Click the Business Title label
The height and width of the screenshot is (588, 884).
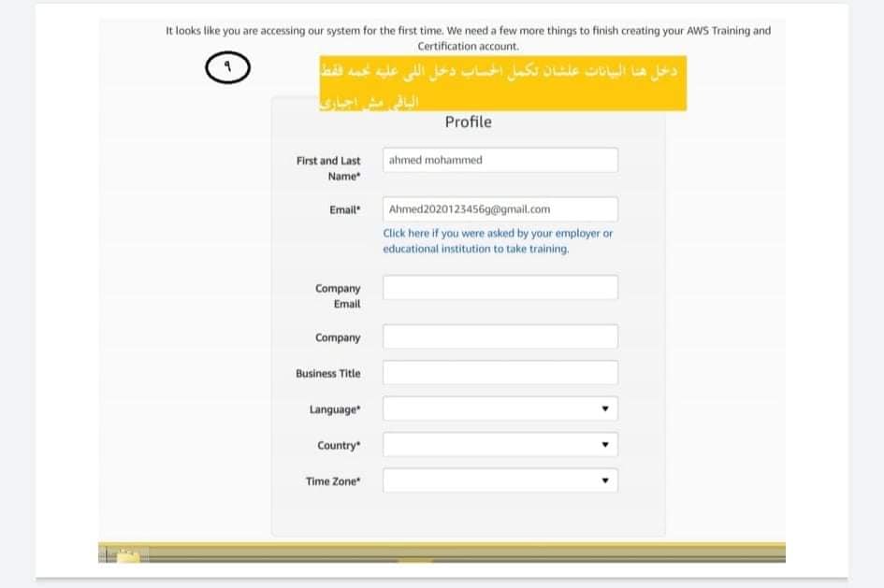point(328,373)
